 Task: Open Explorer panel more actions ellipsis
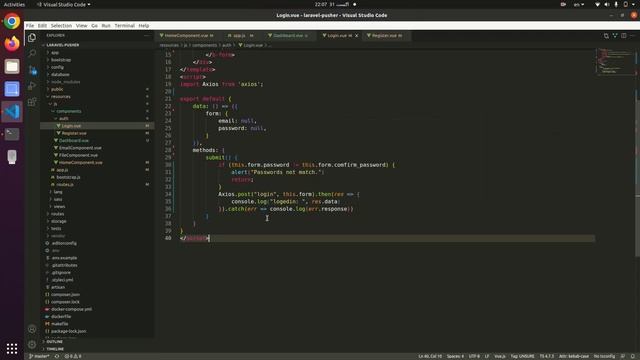147,36
